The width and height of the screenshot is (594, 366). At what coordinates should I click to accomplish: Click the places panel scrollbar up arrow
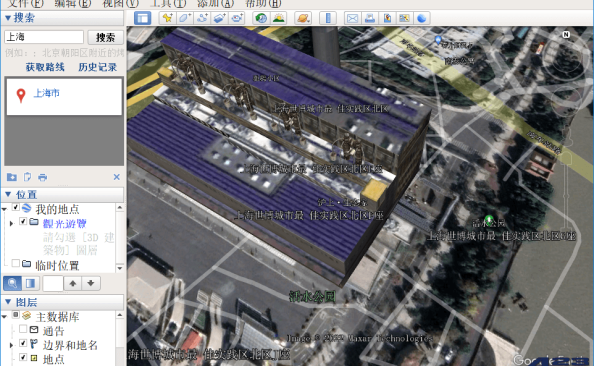[x=120, y=207]
